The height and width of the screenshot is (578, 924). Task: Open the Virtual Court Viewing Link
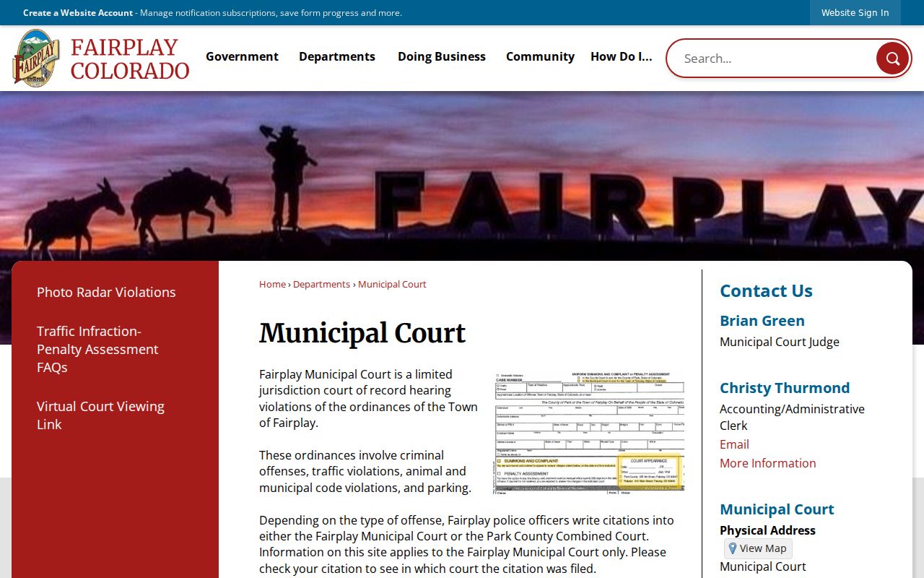coord(100,415)
